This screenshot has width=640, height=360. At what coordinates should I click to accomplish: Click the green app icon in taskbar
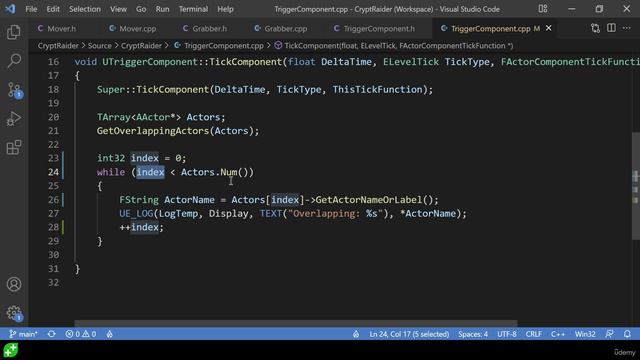[11, 350]
